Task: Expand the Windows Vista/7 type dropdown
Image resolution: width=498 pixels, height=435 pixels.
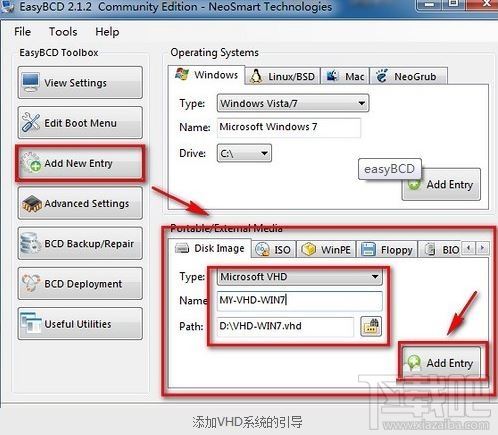Action: point(293,103)
